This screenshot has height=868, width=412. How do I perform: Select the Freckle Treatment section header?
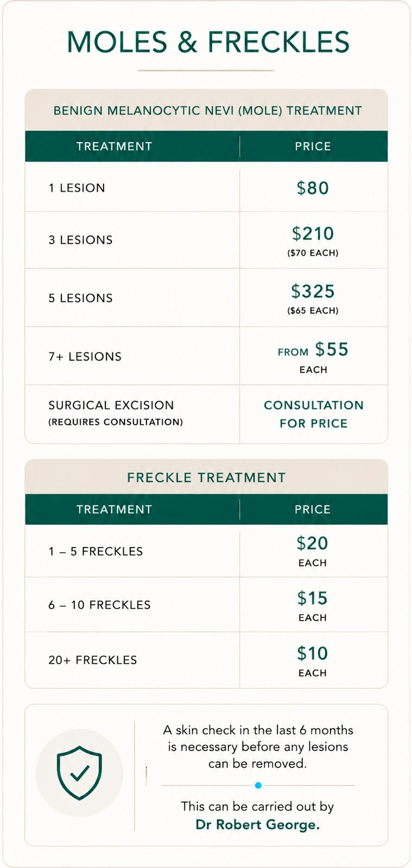pos(206,477)
